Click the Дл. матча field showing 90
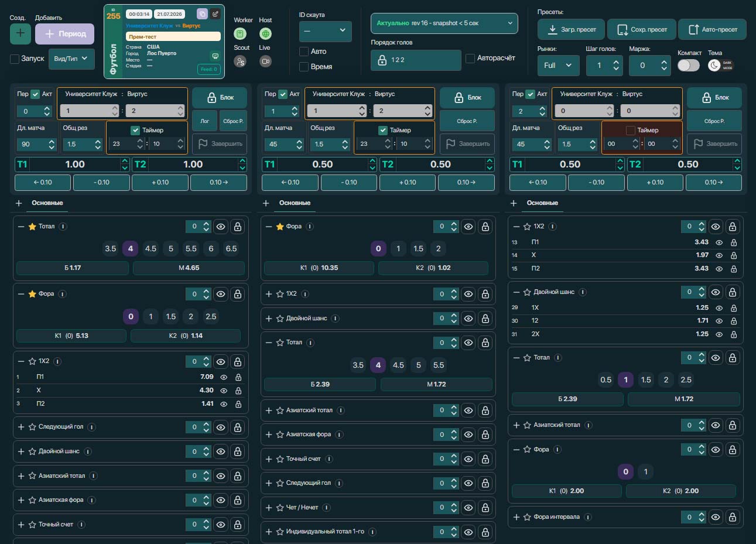Image resolution: width=756 pixels, height=544 pixels. [x=36, y=144]
